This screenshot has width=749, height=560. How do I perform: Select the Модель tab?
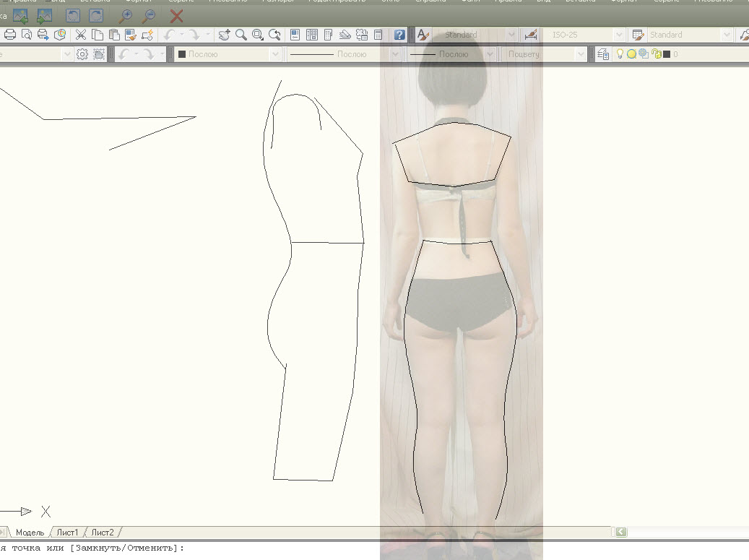coord(30,533)
